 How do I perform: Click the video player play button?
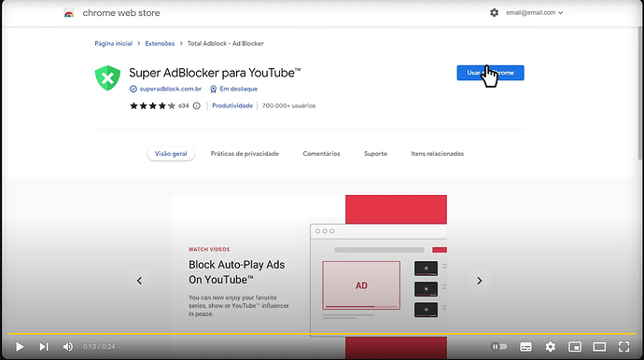pos(20,347)
